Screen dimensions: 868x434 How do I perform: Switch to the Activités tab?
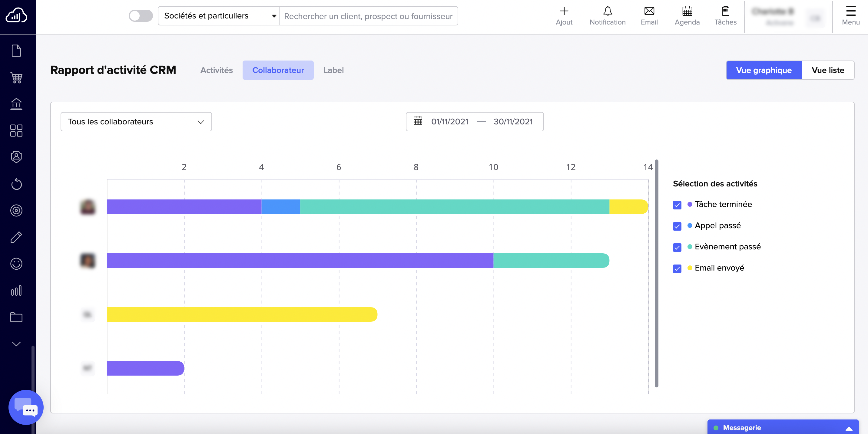[216, 71]
